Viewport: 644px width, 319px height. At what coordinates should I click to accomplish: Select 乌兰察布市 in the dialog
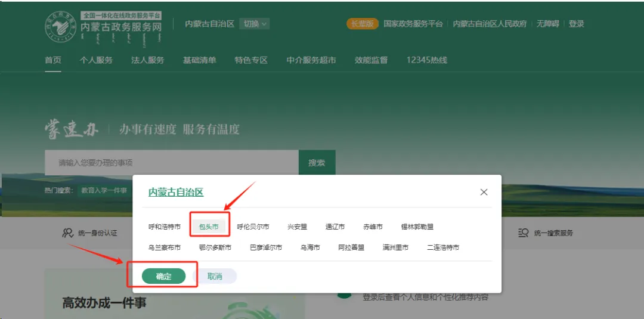coord(165,247)
